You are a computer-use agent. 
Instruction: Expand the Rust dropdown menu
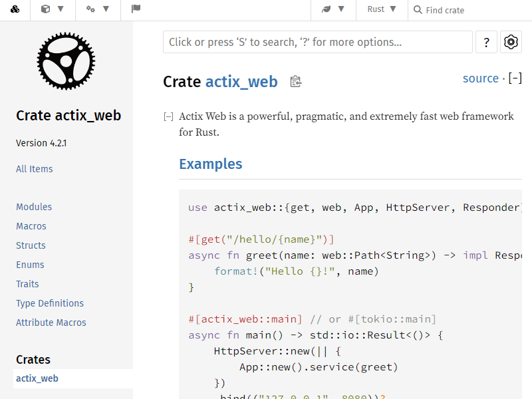click(382, 9)
